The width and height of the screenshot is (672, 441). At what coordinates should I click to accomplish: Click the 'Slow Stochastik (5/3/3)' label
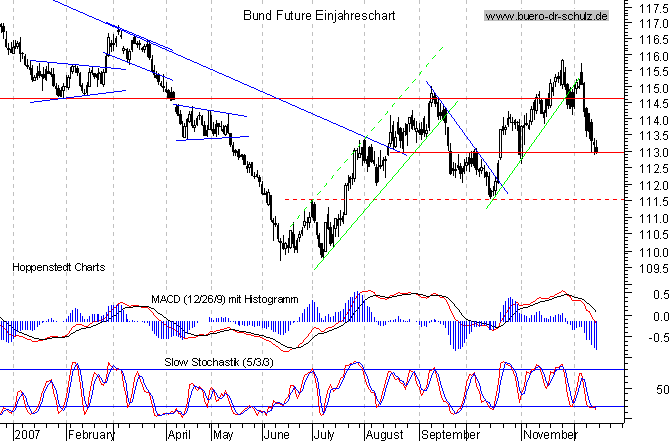point(219,362)
